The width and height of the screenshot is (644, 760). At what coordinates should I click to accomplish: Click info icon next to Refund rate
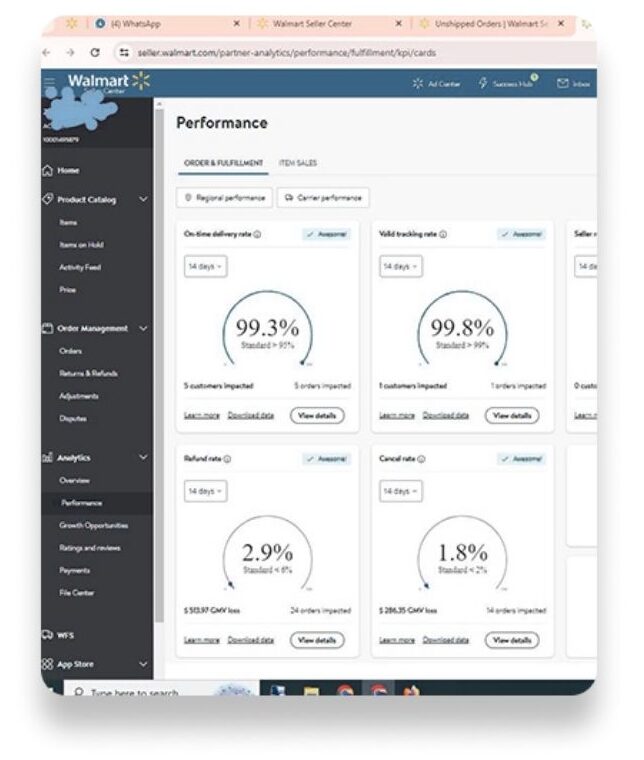[227, 459]
